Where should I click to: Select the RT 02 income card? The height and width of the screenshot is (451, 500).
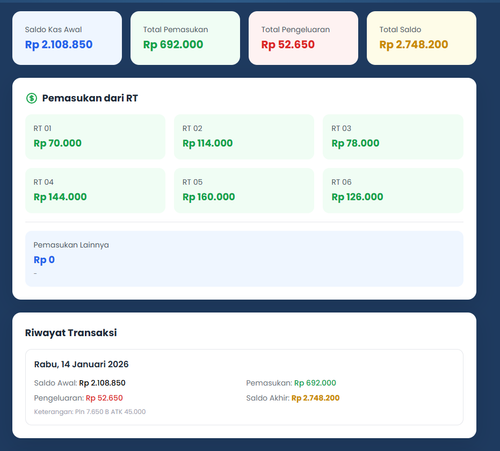(244, 137)
